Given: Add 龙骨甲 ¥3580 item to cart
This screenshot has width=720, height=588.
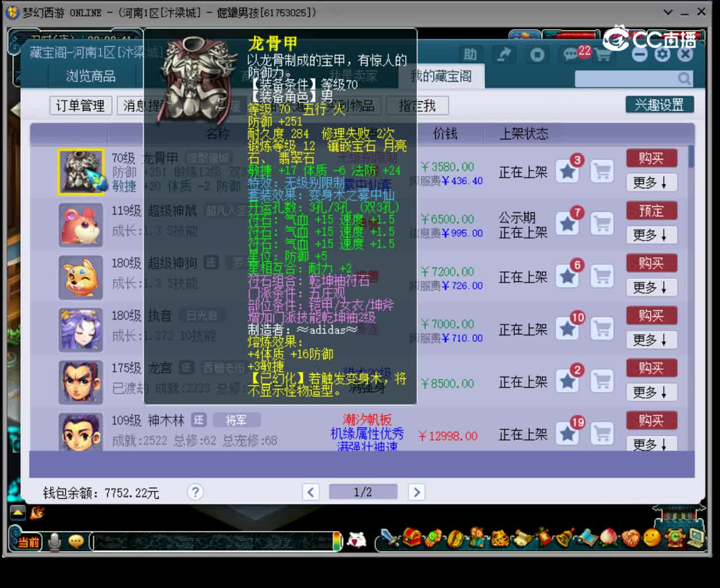Looking at the screenshot, I should coord(602,171).
